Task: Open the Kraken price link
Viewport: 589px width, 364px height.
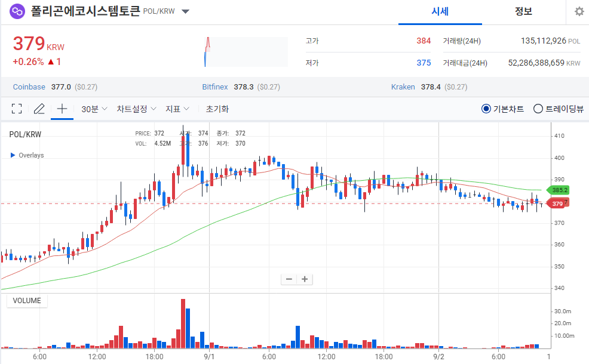Action: point(403,87)
